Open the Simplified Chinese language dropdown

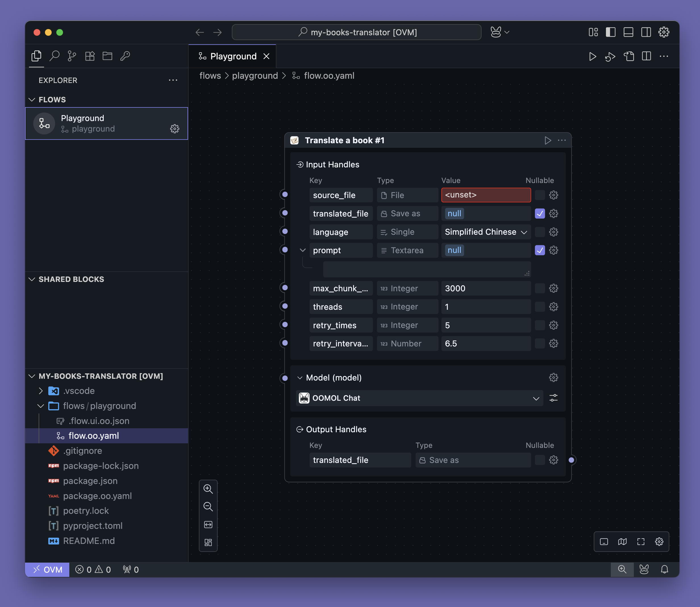(486, 232)
